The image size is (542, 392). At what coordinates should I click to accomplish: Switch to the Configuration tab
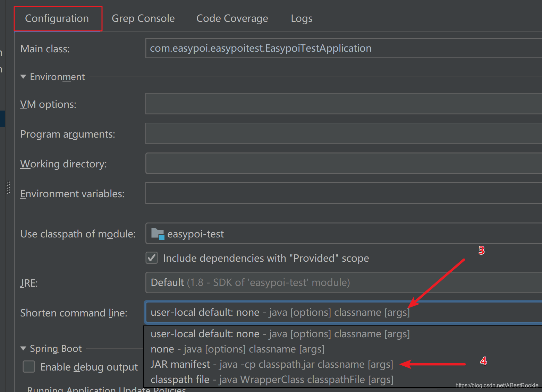pos(57,18)
